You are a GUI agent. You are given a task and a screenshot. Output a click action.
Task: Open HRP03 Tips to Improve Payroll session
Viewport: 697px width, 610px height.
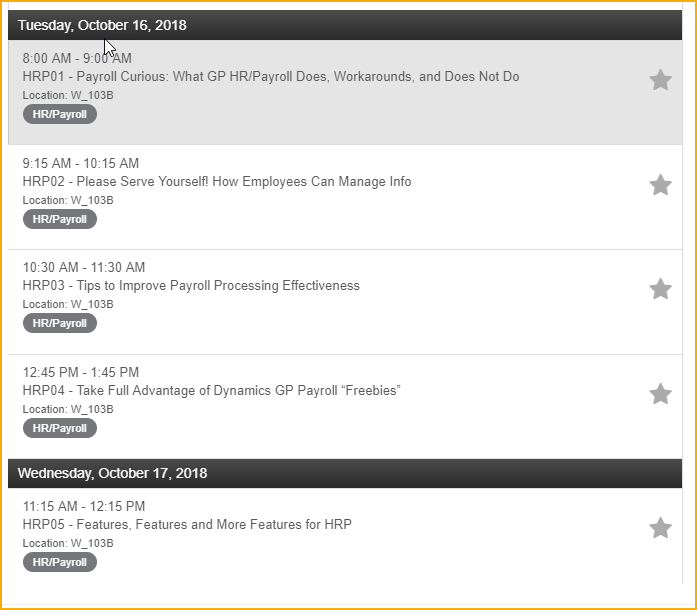tap(191, 285)
